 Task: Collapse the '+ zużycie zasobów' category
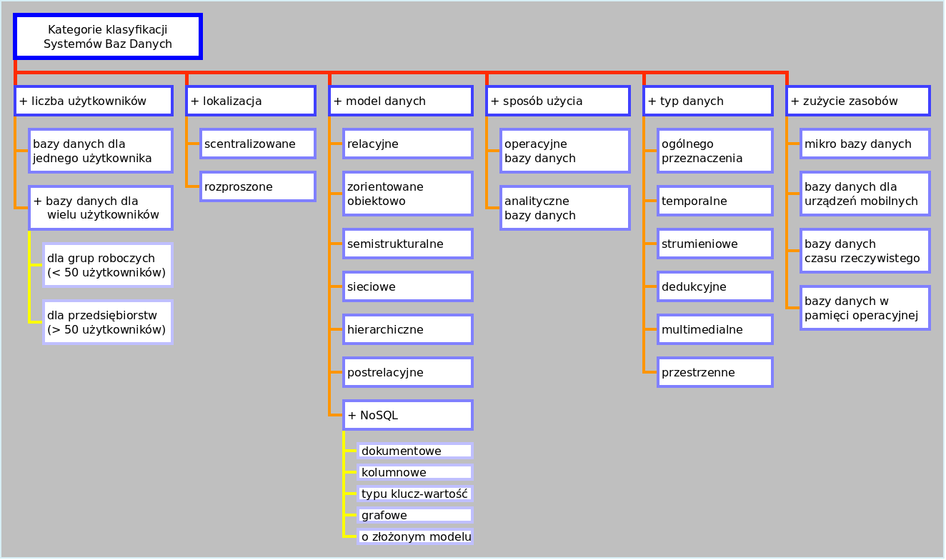tap(858, 101)
